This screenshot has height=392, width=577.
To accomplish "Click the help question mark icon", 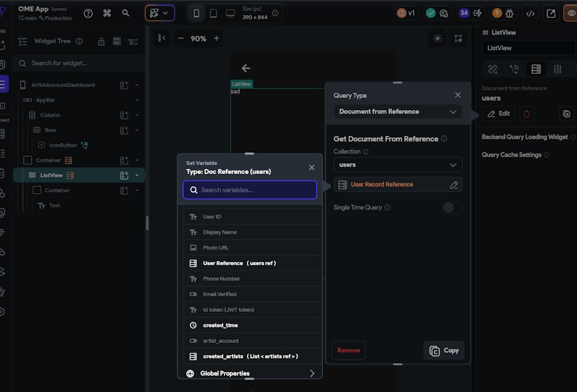I will point(88,13).
